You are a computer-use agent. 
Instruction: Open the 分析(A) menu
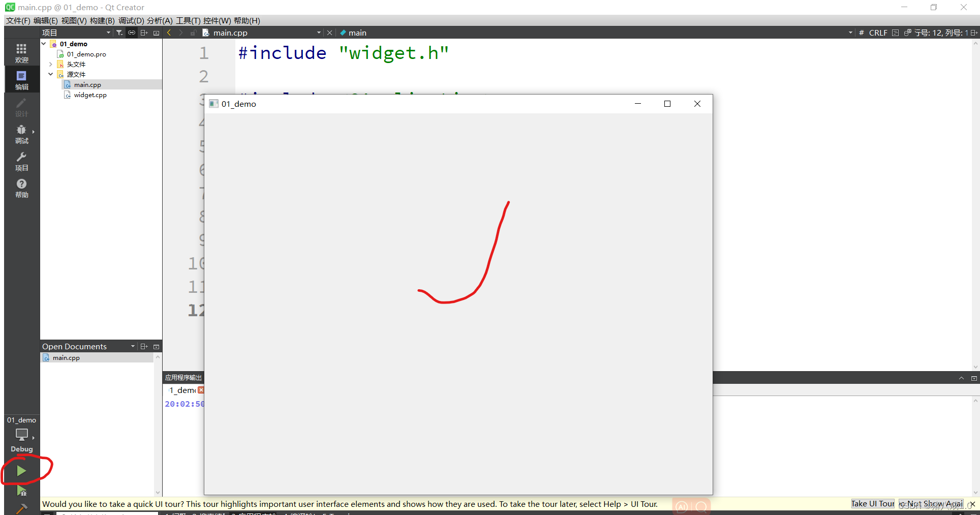click(160, 20)
